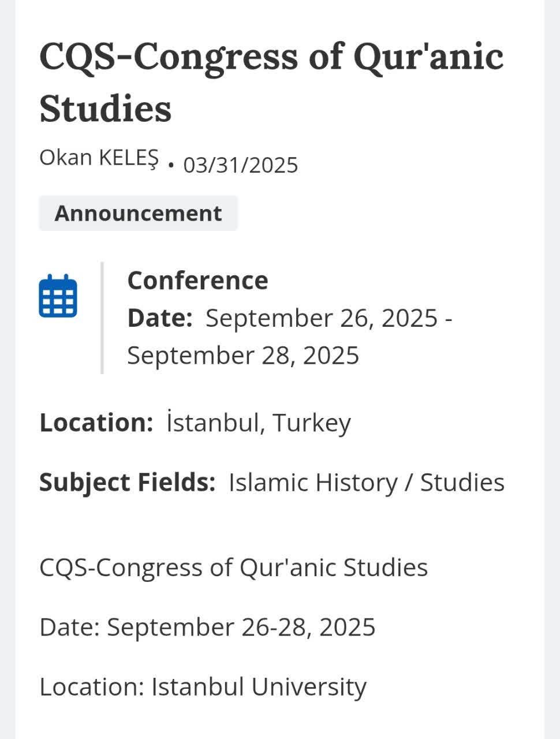The width and height of the screenshot is (560, 739).
Task: Click the 'İstanbul, Turkey' location value
Action: coord(259,423)
